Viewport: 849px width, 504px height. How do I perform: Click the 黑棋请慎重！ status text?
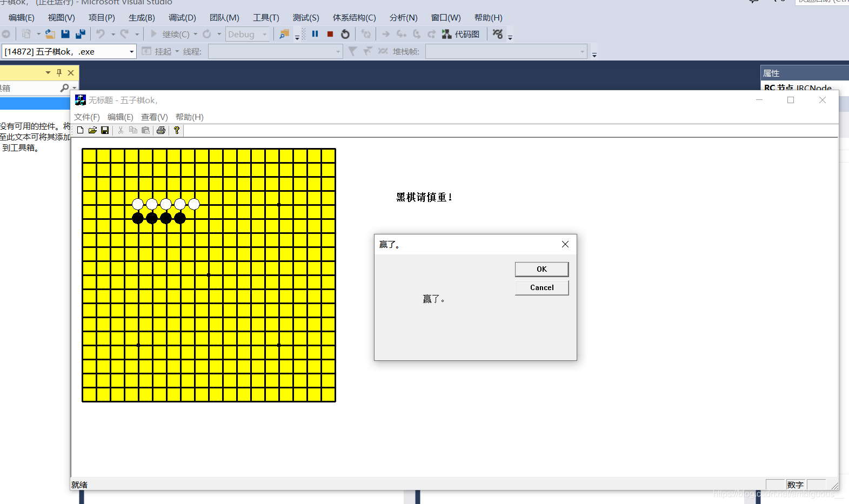point(424,197)
